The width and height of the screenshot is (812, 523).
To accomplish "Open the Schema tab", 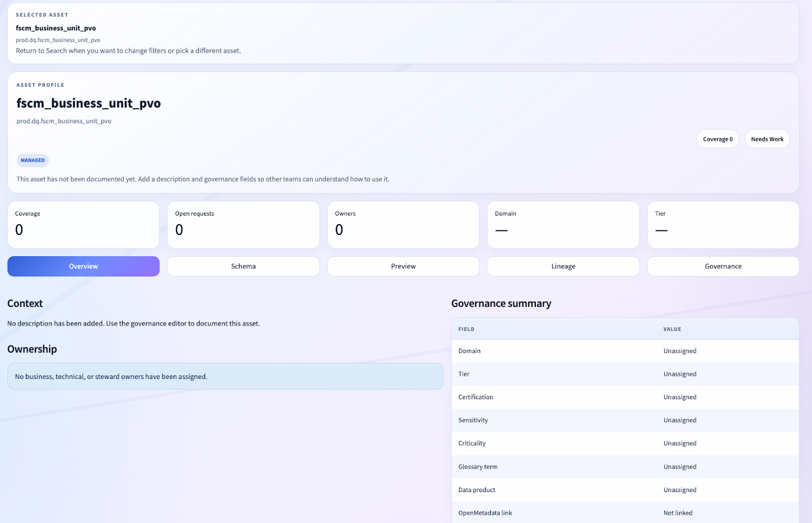I will tap(243, 266).
